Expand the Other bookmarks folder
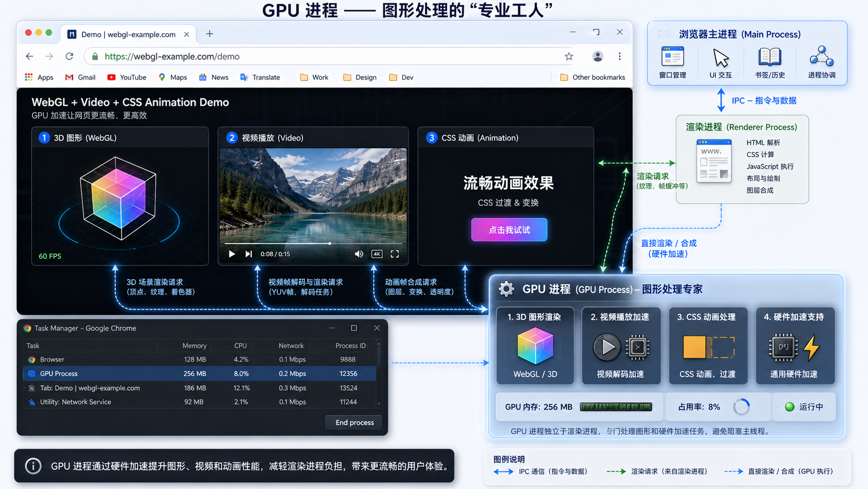This screenshot has width=868, height=489. (x=593, y=77)
